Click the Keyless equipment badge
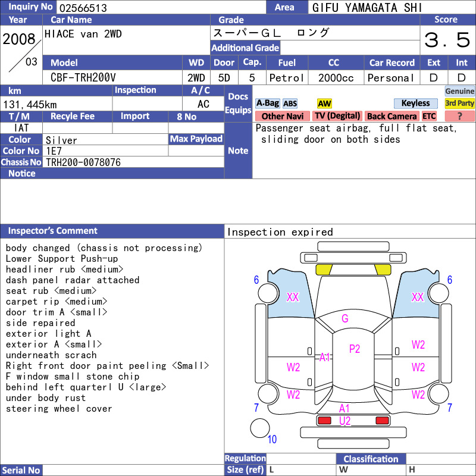Screen dimensions: 476x476 (415, 104)
